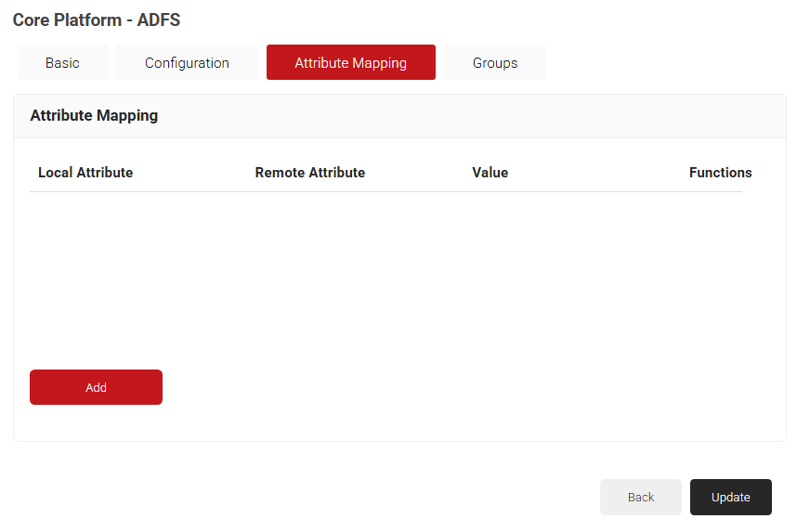
Task: Click the blank panel area below Add
Action: (x=399, y=423)
